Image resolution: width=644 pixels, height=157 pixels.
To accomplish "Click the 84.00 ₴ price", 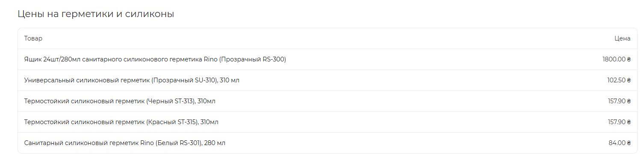I will click(620, 143).
